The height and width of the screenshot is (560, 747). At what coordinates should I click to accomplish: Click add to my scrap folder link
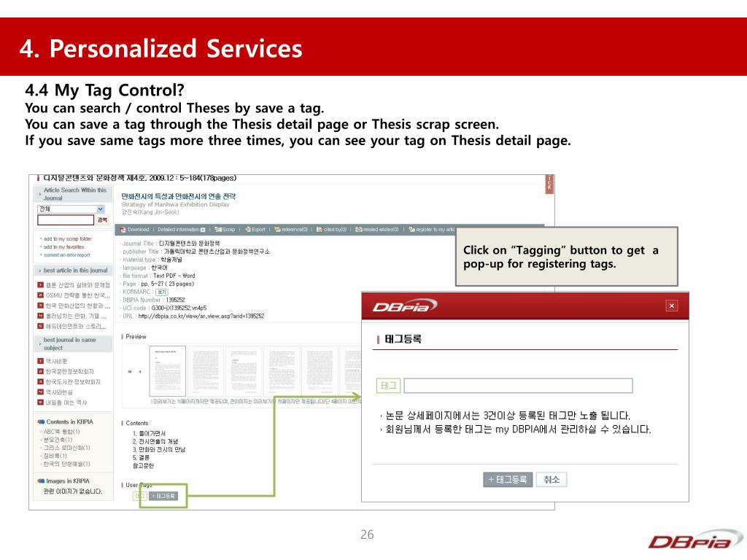click(x=67, y=238)
